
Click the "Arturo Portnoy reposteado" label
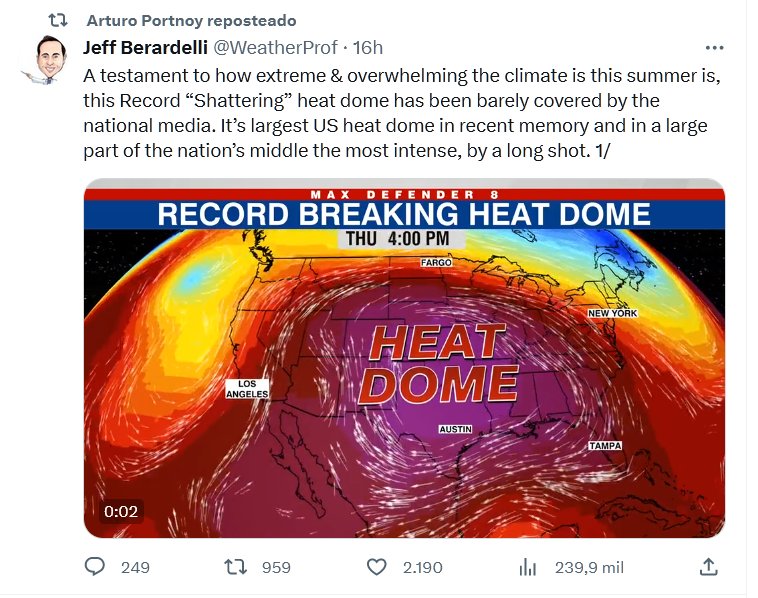191,21
